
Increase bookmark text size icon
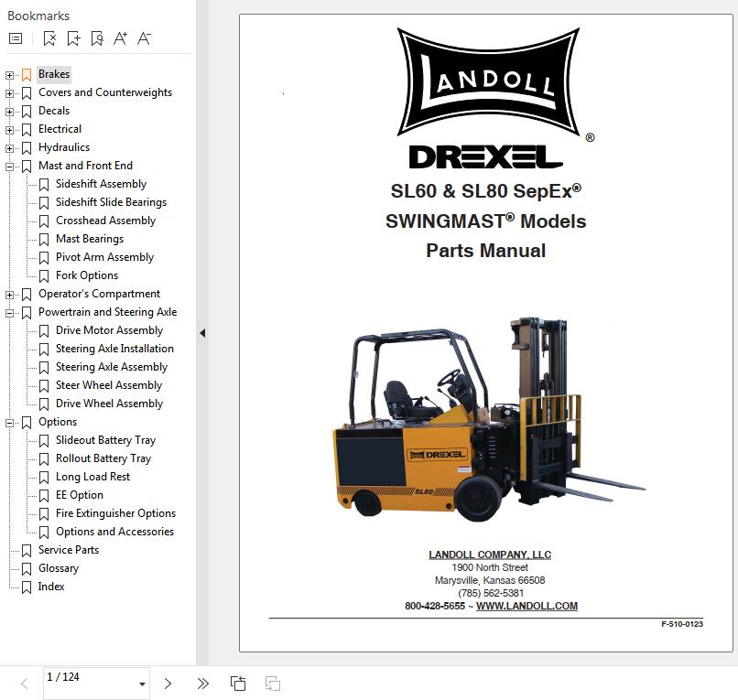tap(121, 38)
